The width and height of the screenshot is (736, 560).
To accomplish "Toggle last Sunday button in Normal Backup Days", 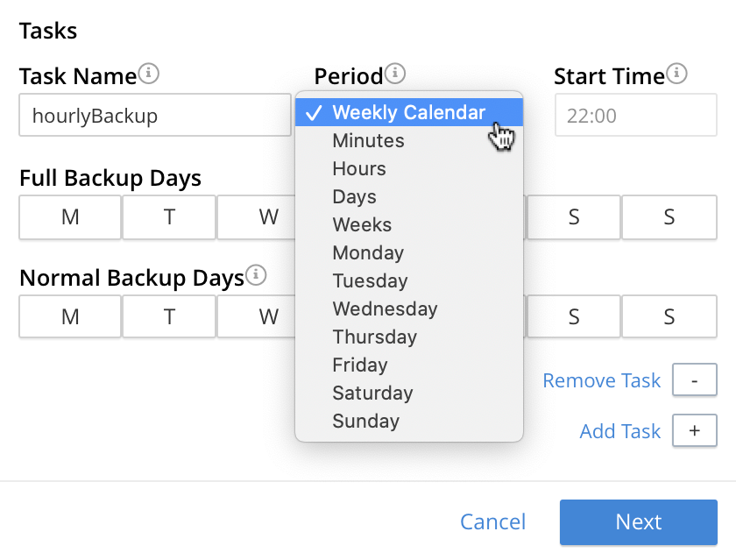I will coord(669,316).
